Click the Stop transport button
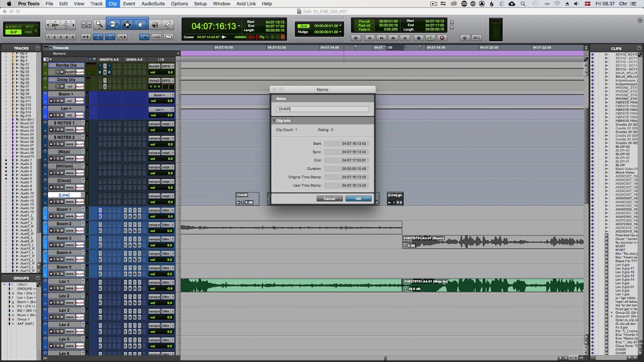Screen dimensions: 644x362 tap(418, 38)
